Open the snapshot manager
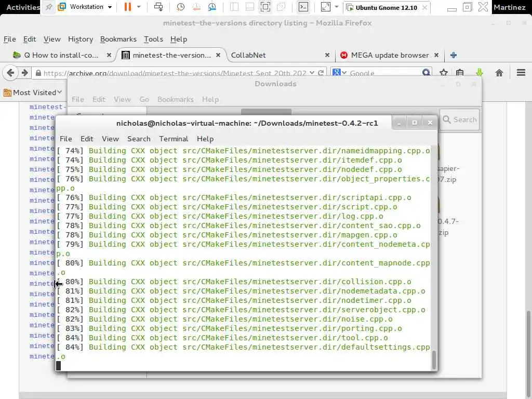The height and width of the screenshot is (399, 532). click(212, 7)
